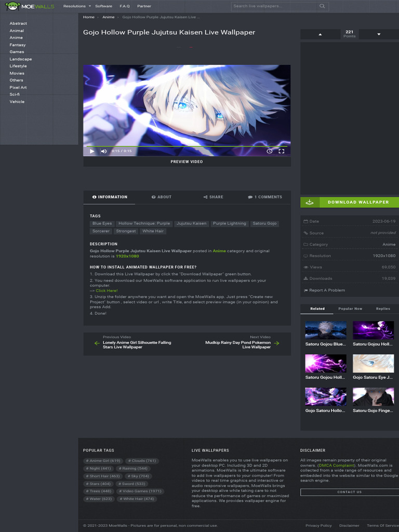Select the Popular Now tab

coord(350,309)
